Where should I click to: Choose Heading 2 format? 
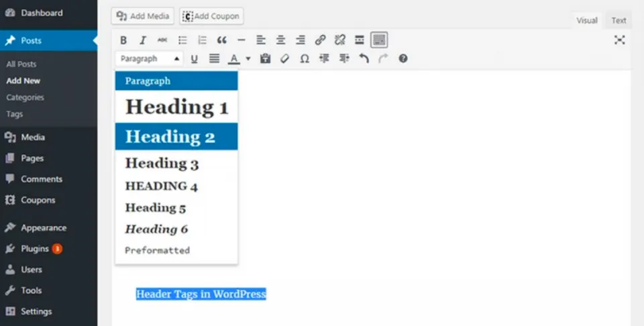176,136
